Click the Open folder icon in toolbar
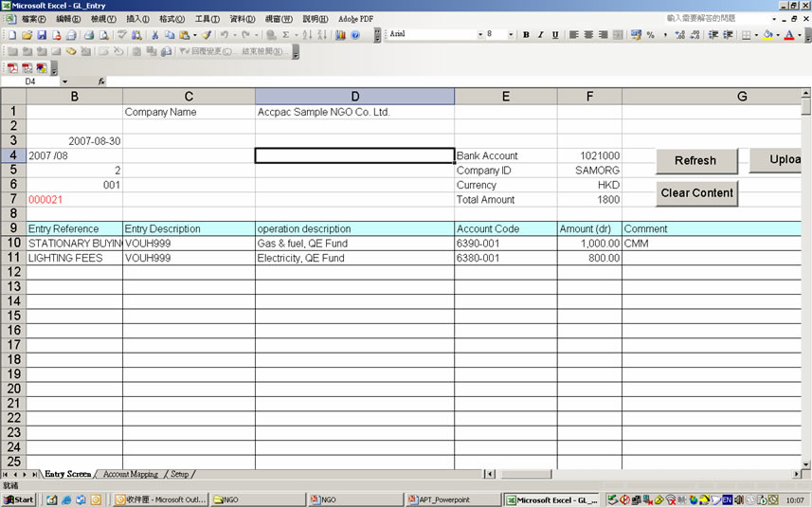This screenshot has width=812, height=508. 27,35
